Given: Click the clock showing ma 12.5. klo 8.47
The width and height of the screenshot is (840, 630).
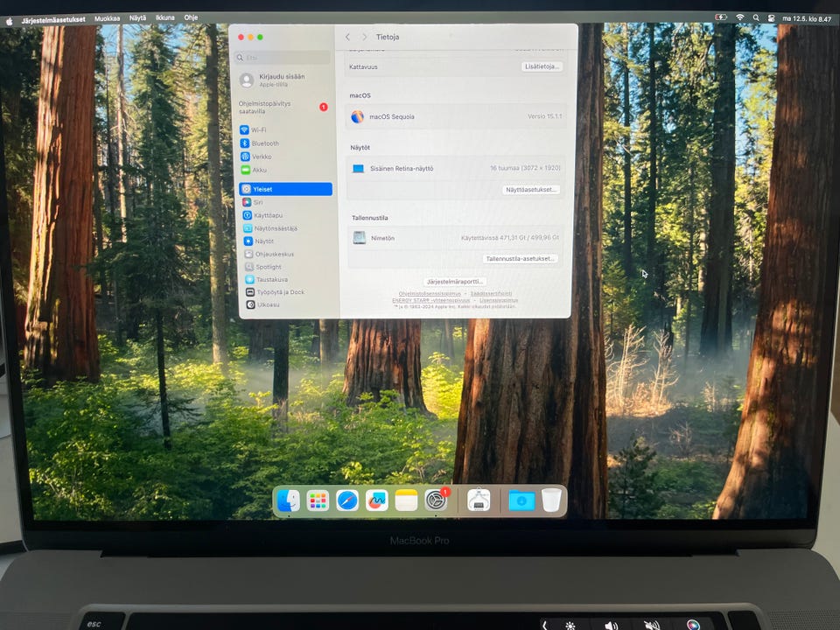Looking at the screenshot, I should click(x=807, y=18).
